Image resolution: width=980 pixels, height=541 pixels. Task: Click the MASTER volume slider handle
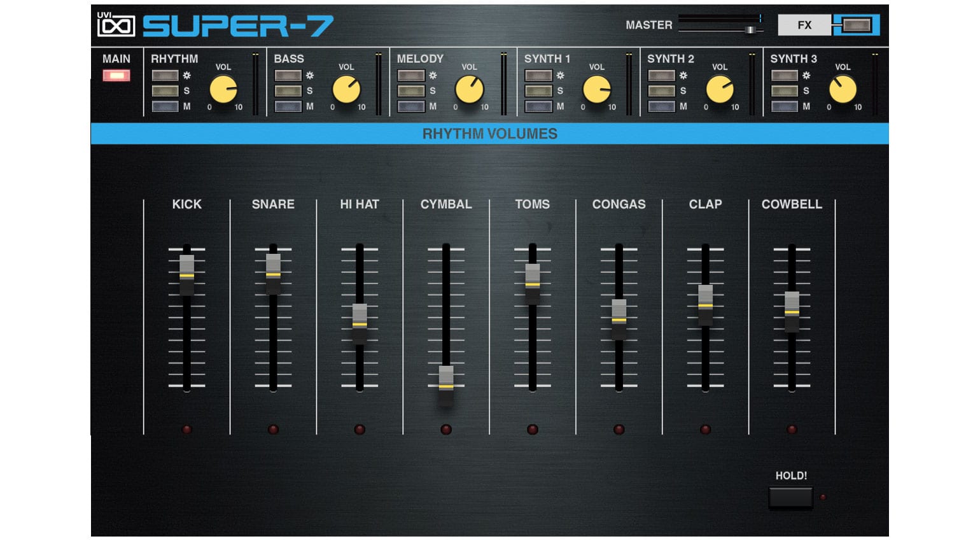750,30
